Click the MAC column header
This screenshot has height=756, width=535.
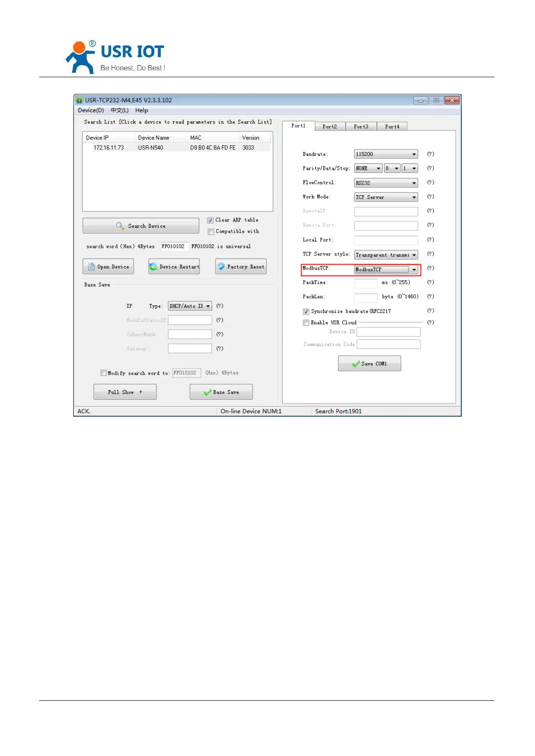point(213,138)
